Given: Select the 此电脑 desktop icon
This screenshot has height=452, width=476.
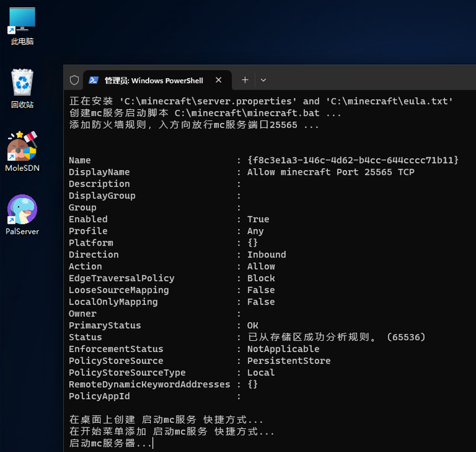Looking at the screenshot, I should 22,26.
